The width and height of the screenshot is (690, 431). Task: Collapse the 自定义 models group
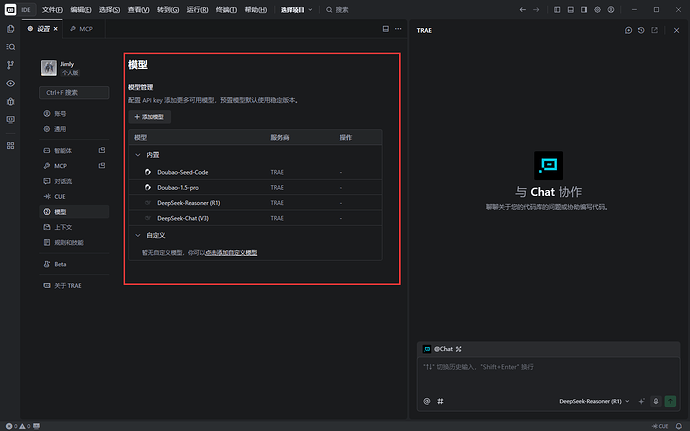point(138,236)
